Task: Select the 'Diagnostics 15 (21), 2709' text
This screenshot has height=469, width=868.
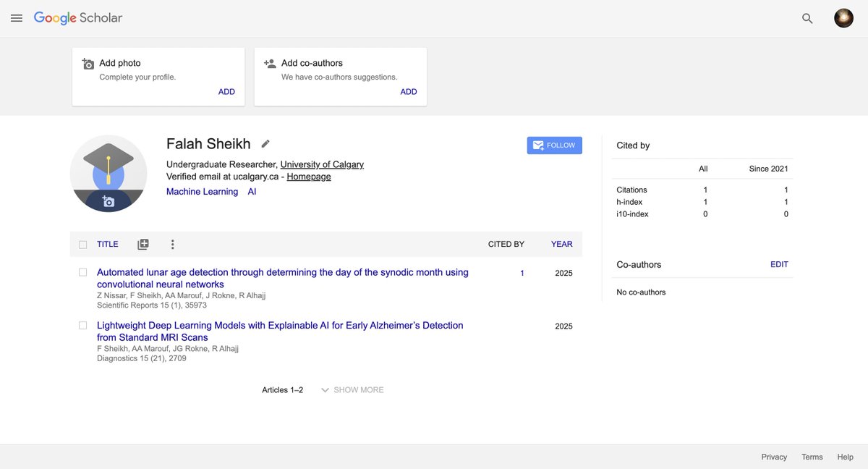Action: point(142,358)
